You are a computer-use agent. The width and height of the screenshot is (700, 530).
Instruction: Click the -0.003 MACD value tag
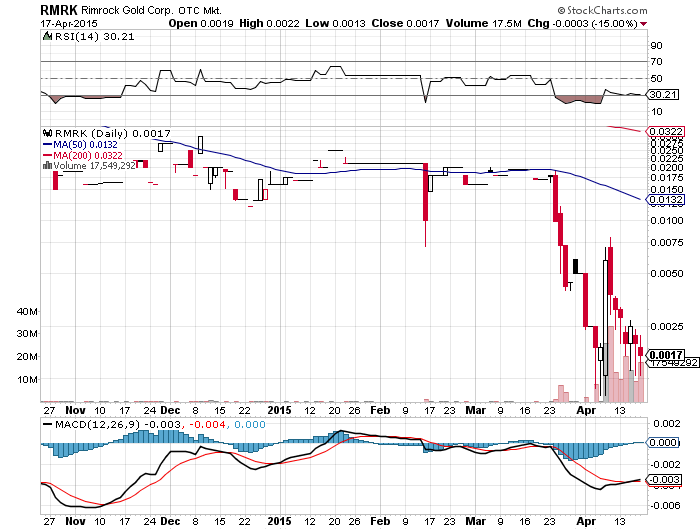[x=665, y=480]
